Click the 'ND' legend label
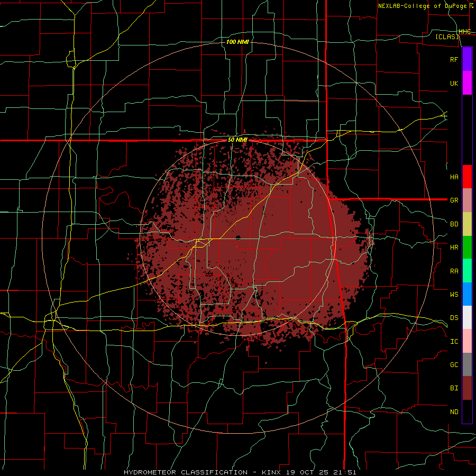Image resolution: width=476 pixels, height=476 pixels. pyautogui.click(x=454, y=412)
